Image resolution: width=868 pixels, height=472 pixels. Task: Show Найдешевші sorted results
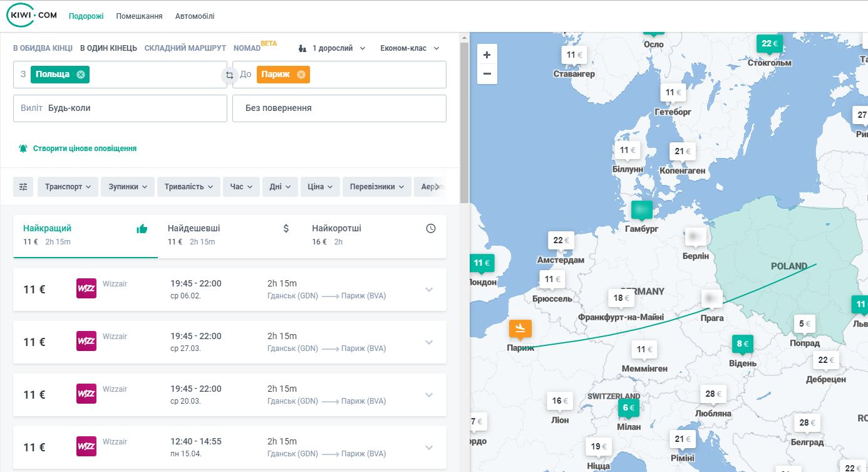pos(230,236)
